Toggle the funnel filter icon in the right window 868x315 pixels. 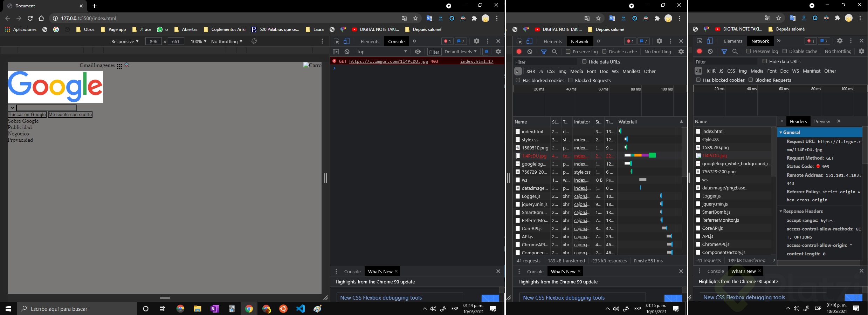coord(724,51)
